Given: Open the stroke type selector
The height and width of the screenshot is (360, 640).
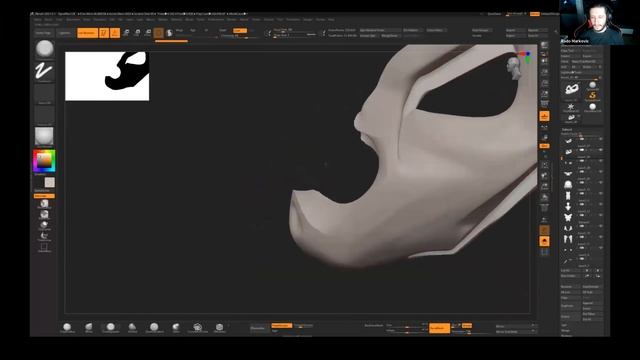Looking at the screenshot, I should point(44,71).
